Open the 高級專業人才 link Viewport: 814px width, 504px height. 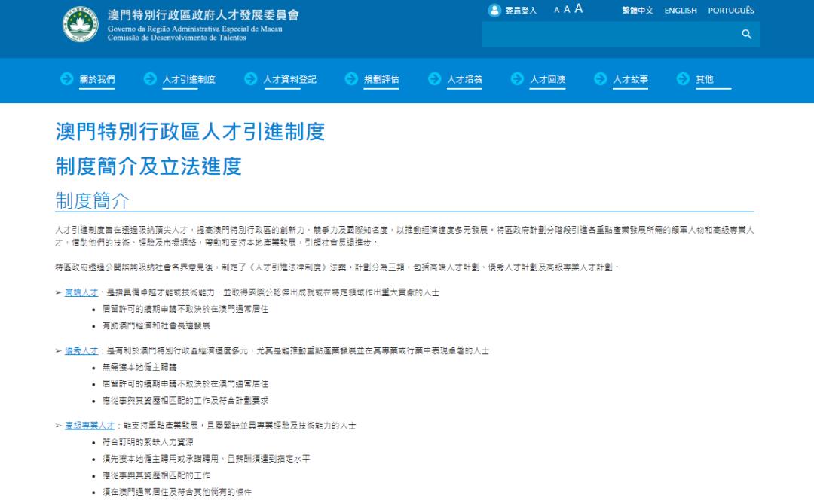click(89, 426)
